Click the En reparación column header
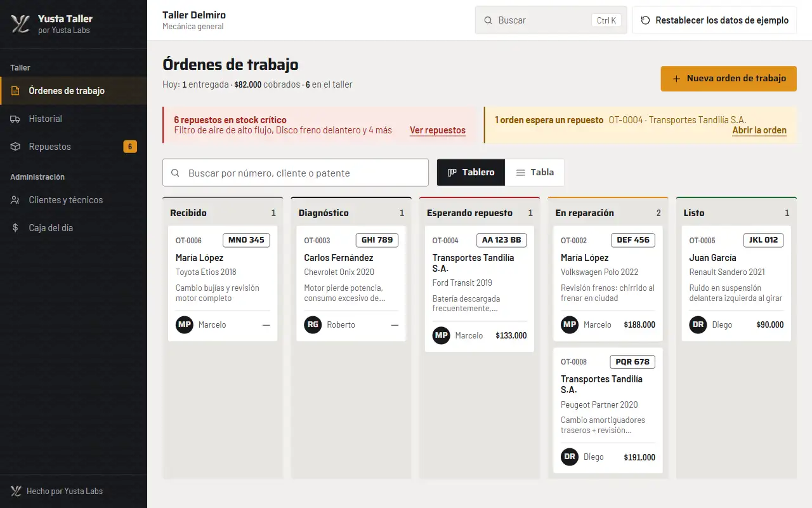This screenshot has width=812, height=508. click(x=608, y=213)
